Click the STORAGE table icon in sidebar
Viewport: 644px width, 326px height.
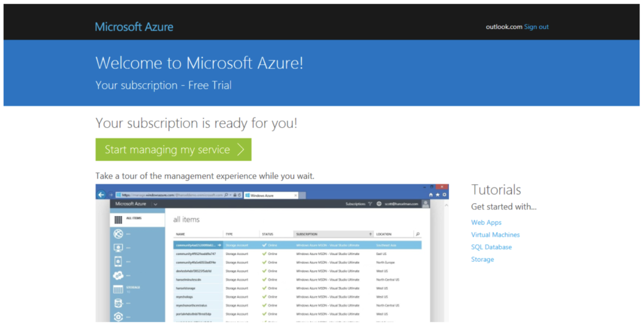click(118, 289)
